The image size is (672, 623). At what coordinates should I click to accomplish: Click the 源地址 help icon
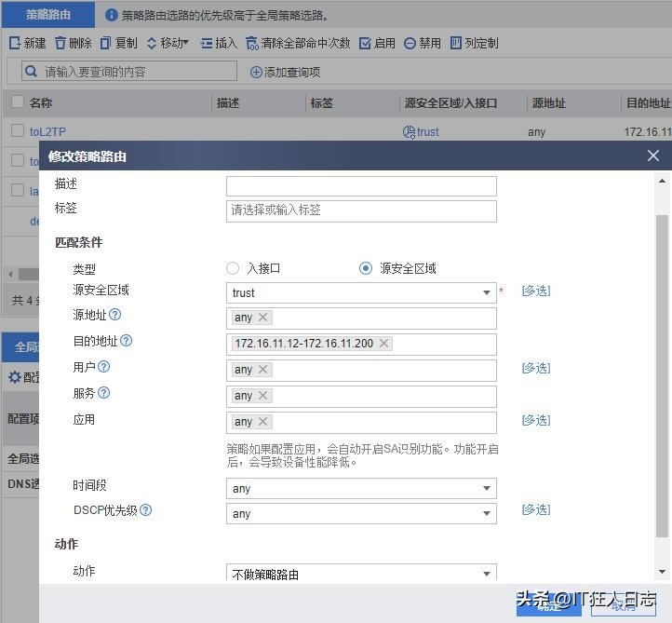(114, 315)
